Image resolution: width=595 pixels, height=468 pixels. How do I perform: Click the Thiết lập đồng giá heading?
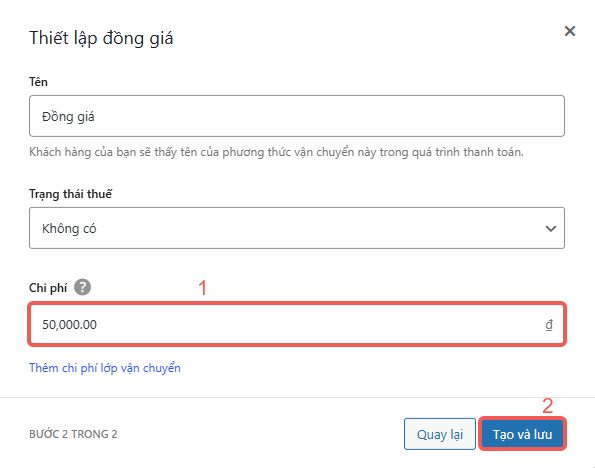pos(101,38)
